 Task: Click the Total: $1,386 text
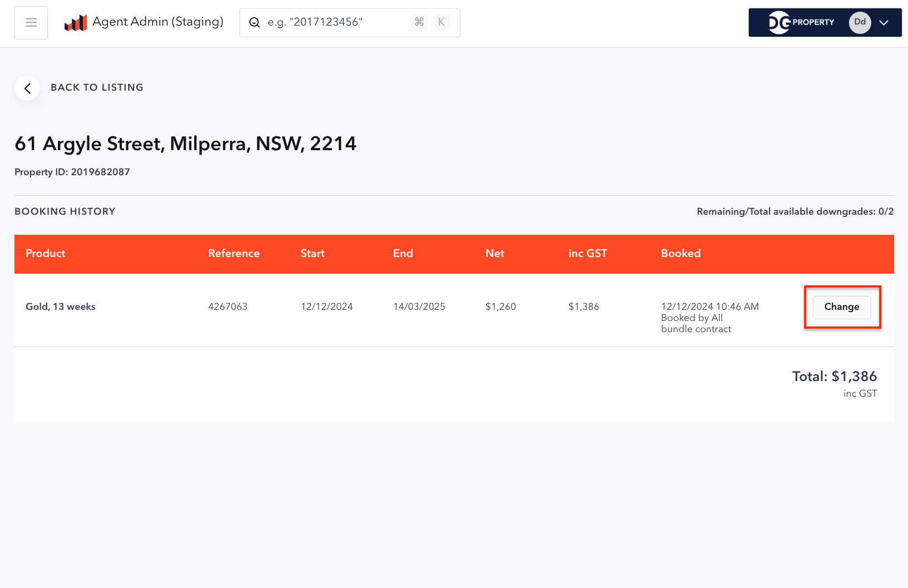pyautogui.click(x=835, y=377)
